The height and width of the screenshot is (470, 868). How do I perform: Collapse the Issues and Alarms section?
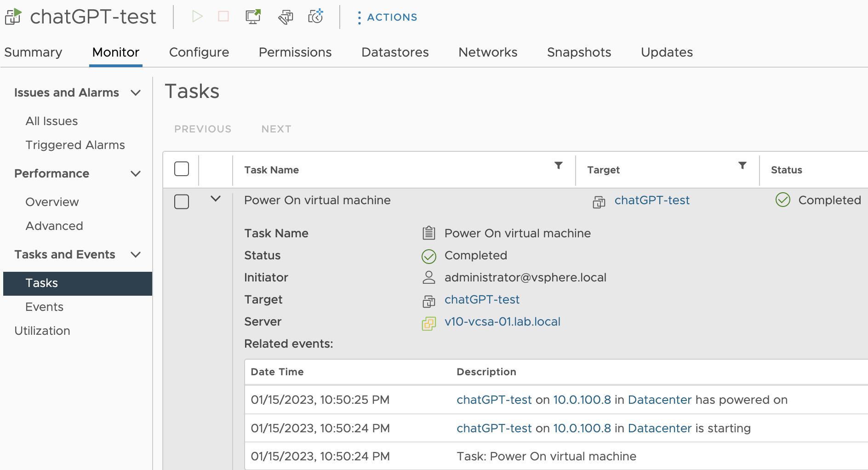[x=136, y=93]
